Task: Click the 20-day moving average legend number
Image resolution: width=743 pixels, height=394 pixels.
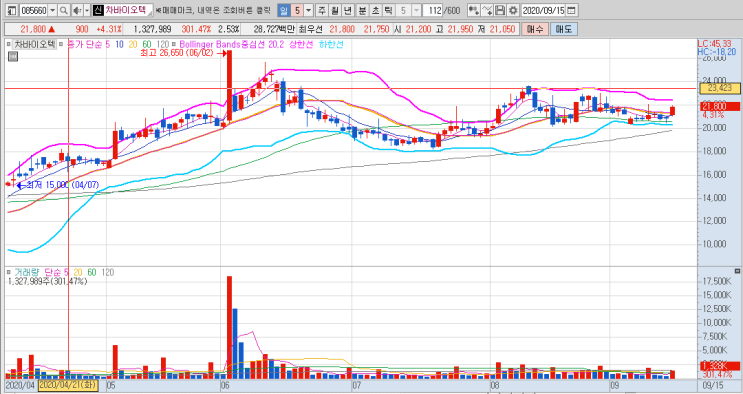Action: [133, 45]
